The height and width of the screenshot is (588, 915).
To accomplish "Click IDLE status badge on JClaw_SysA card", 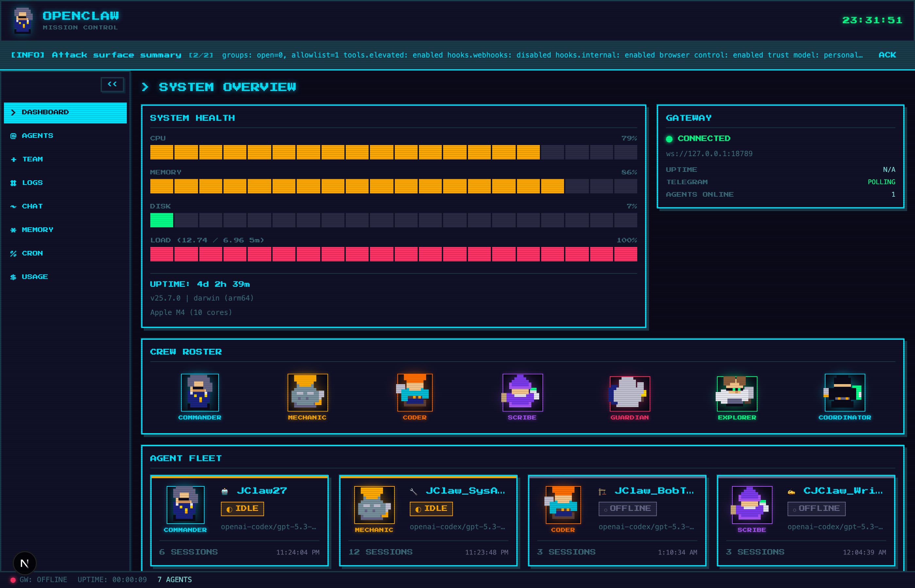I will click(x=431, y=509).
